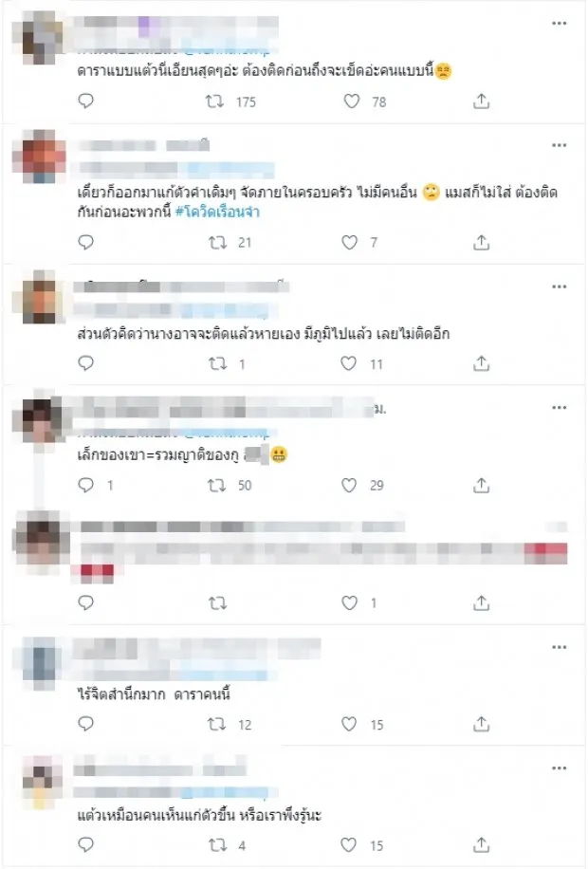Open the #โควิดเรือนจำ hashtag
Image resolution: width=588 pixels, height=869 pixels.
coord(217,212)
